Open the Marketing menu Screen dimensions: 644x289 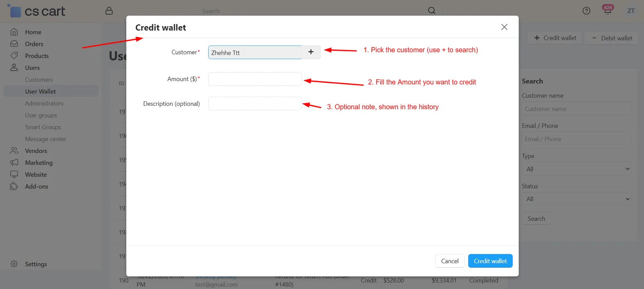(39, 163)
